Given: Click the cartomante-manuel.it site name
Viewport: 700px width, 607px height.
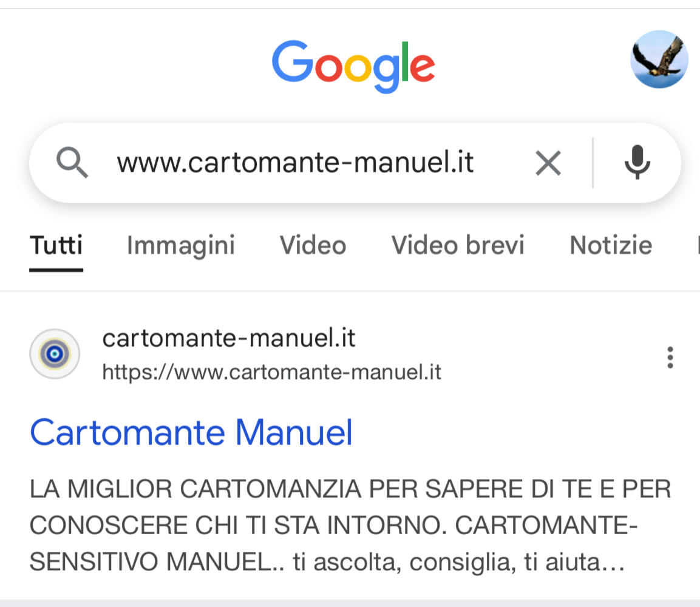Looking at the screenshot, I should pos(228,338).
